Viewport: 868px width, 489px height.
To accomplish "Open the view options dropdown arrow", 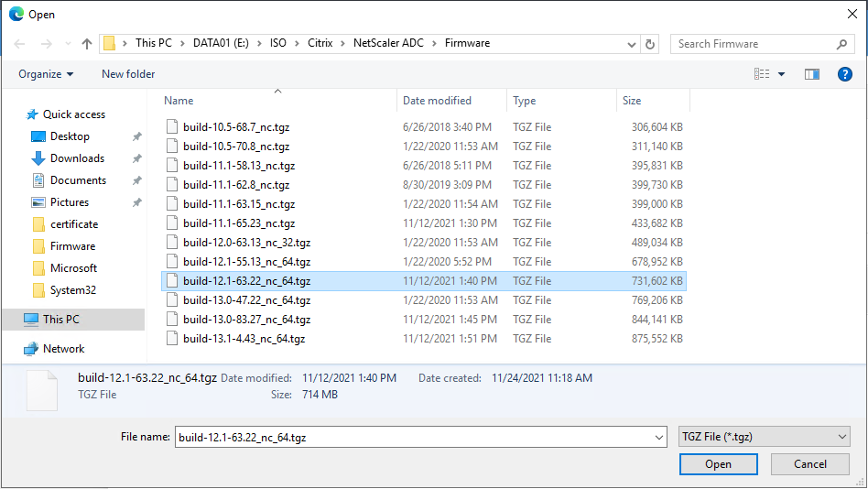I will 781,74.
